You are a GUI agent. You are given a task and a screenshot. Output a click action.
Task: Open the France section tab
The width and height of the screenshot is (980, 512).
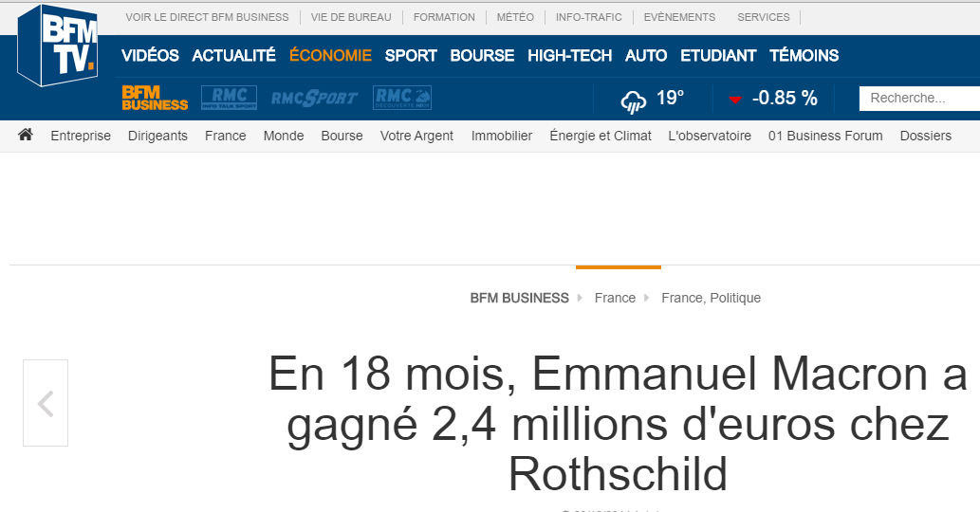tap(226, 136)
